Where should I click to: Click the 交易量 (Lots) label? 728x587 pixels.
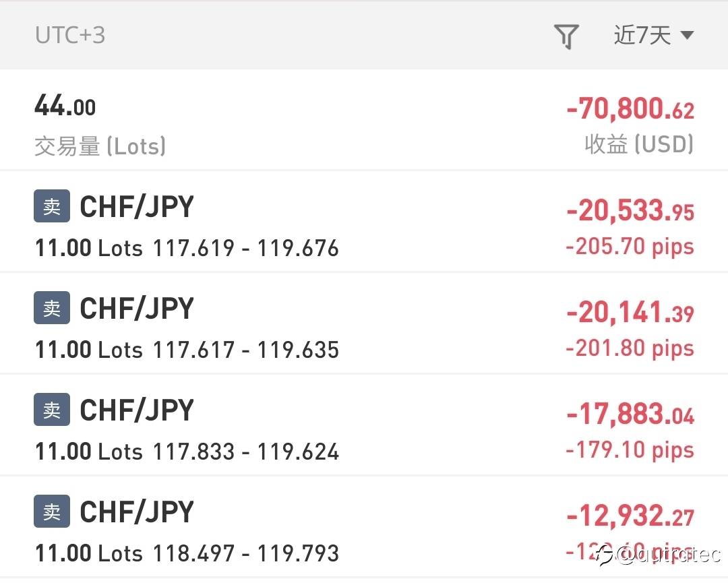pos(100,146)
